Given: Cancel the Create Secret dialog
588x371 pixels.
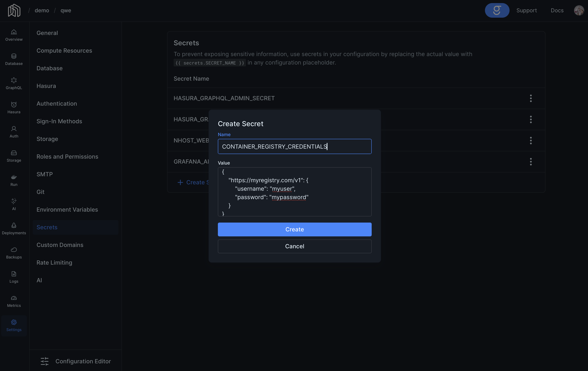Looking at the screenshot, I should pos(295,246).
